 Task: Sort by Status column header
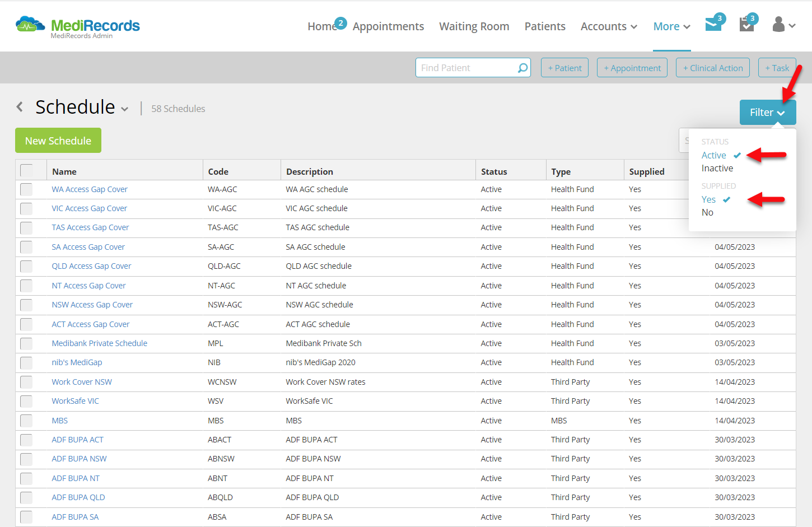coord(494,171)
